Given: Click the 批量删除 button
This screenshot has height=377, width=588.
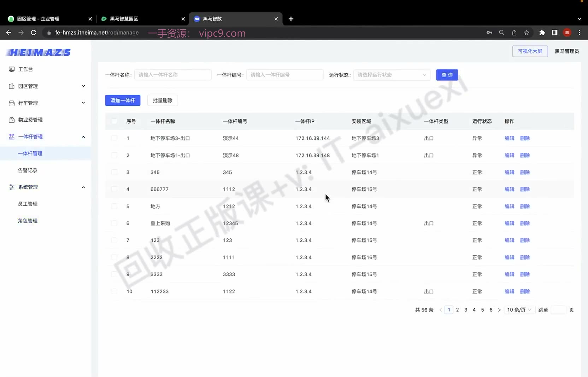Looking at the screenshot, I should (163, 100).
